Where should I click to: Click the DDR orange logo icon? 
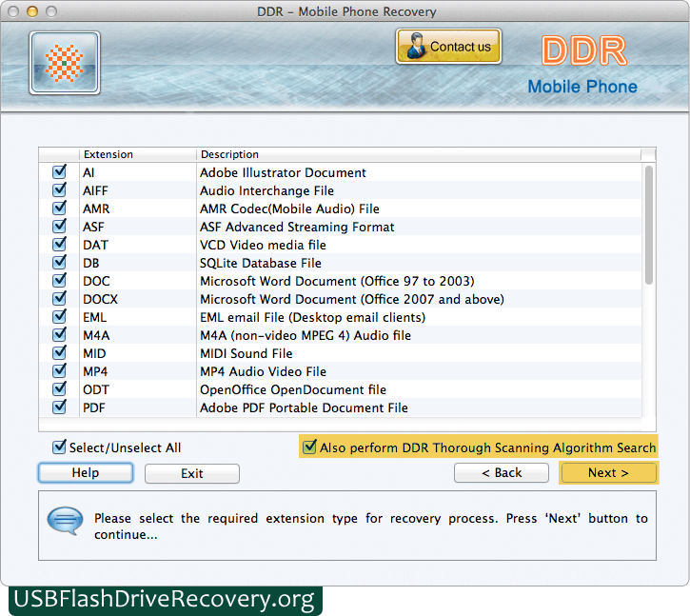click(x=65, y=63)
